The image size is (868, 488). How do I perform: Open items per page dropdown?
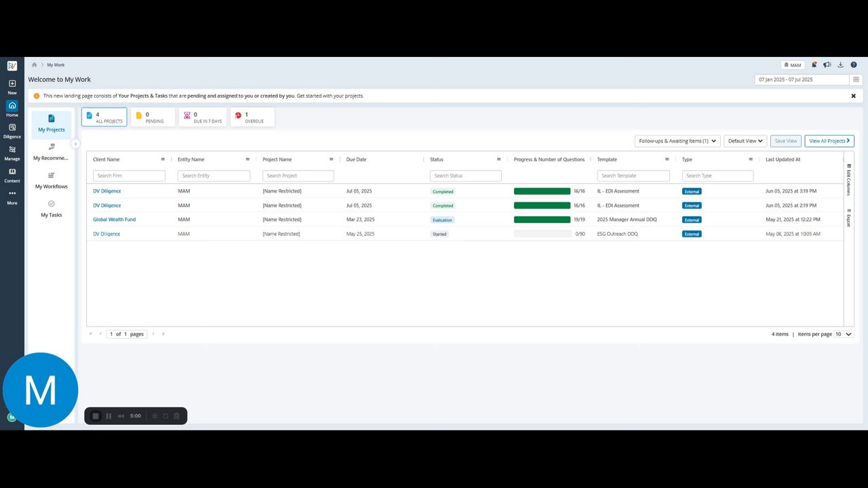[x=844, y=334]
